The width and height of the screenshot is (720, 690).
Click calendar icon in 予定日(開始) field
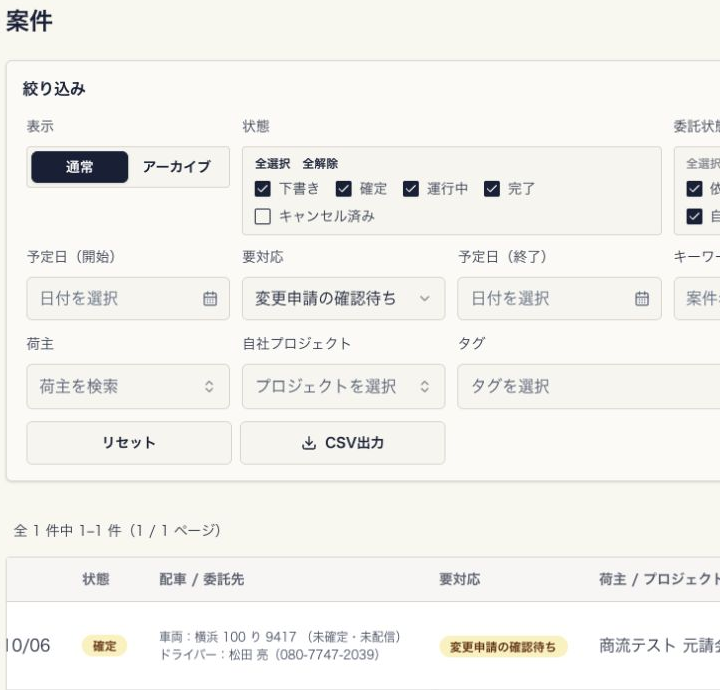[210, 298]
